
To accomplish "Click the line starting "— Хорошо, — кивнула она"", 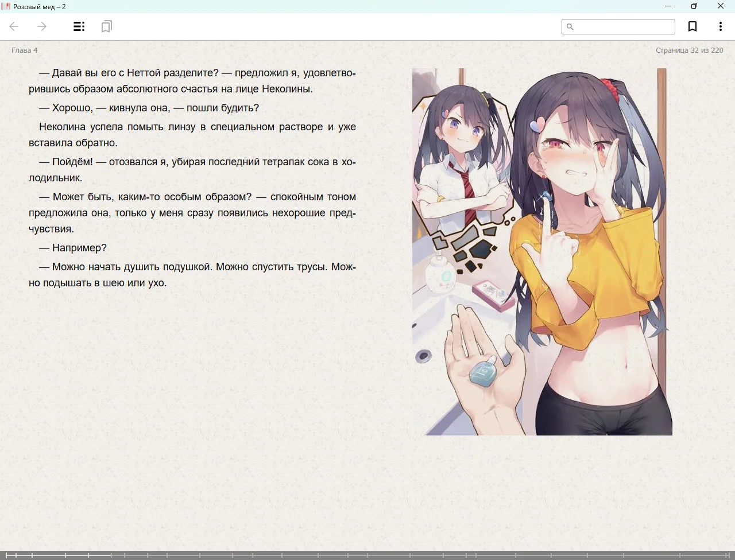I will pyautogui.click(x=149, y=108).
